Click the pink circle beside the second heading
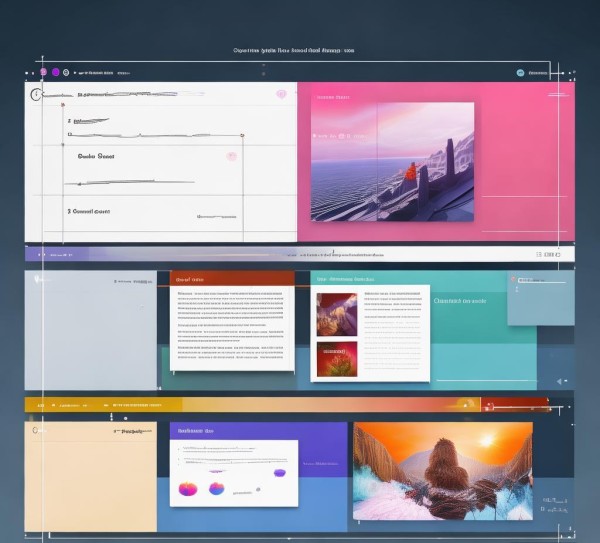The image size is (600, 543). 231,156
